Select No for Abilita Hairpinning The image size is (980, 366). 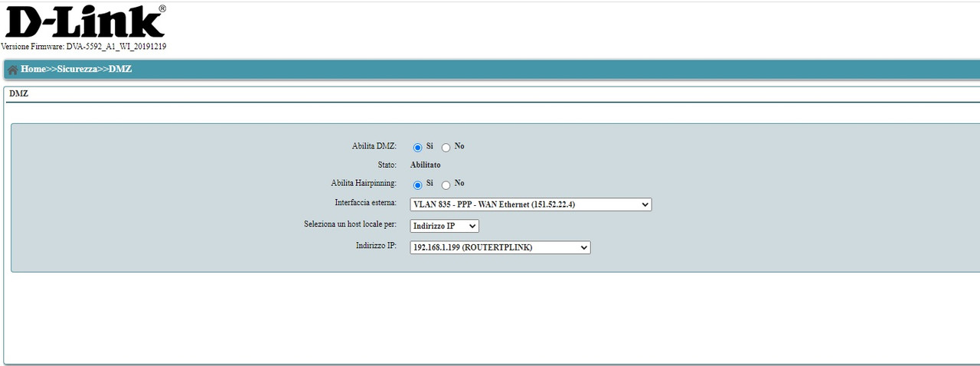click(446, 185)
